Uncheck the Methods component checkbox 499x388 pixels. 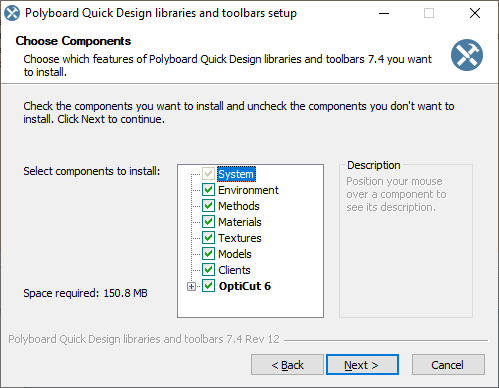[x=208, y=206]
